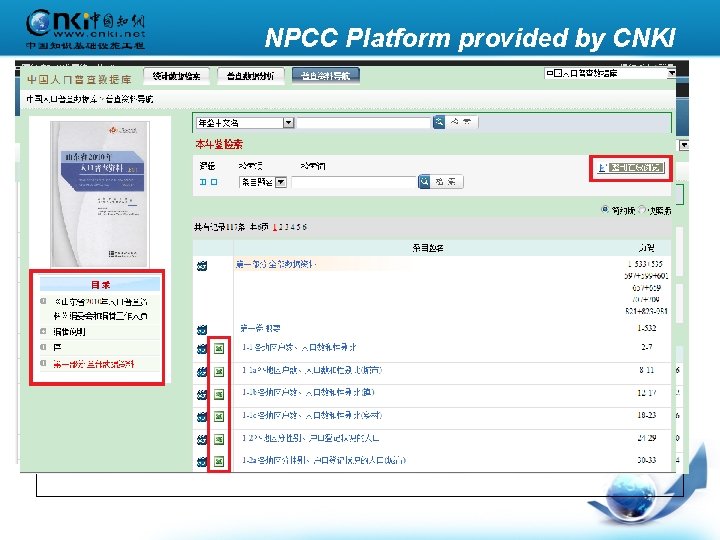Viewport: 720px width, 540px height.
Task: Click the page range 1-532
Action: coord(647,328)
